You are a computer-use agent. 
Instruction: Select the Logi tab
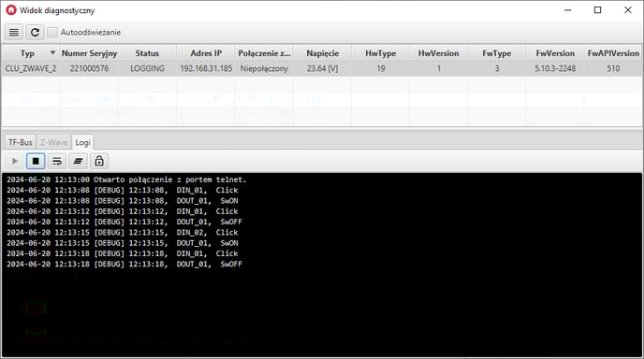coord(82,142)
